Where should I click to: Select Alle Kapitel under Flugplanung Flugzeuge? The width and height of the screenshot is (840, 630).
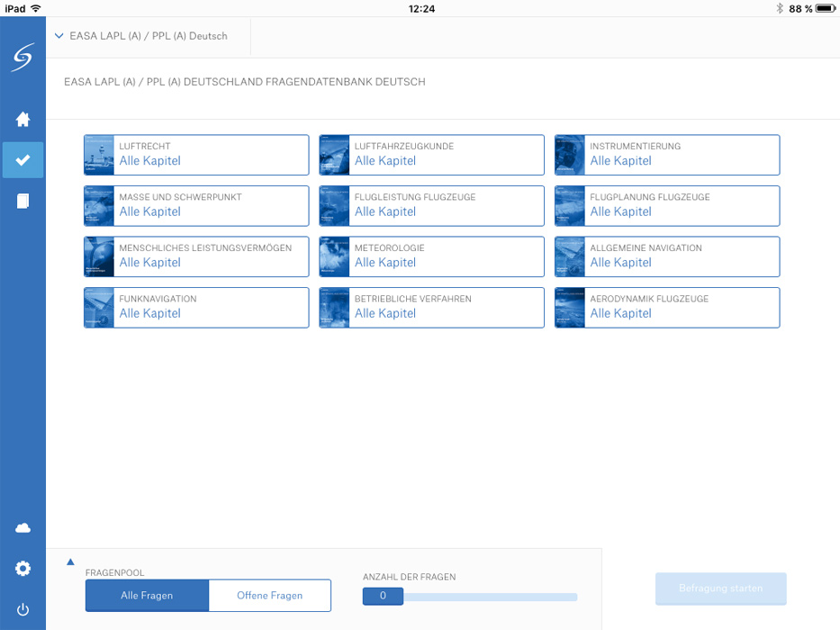[621, 211]
